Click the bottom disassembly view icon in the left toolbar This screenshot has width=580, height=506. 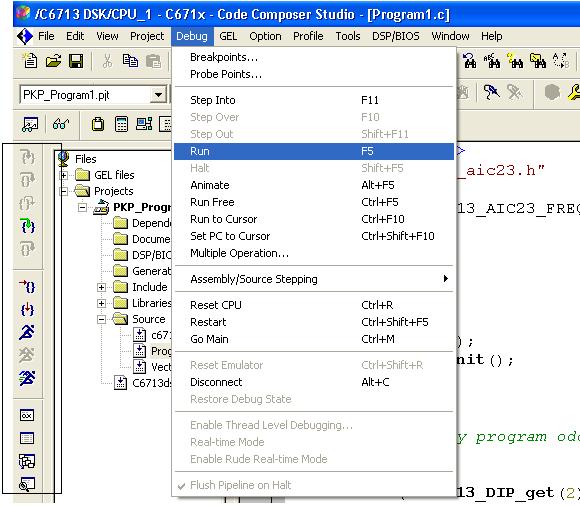(x=27, y=484)
